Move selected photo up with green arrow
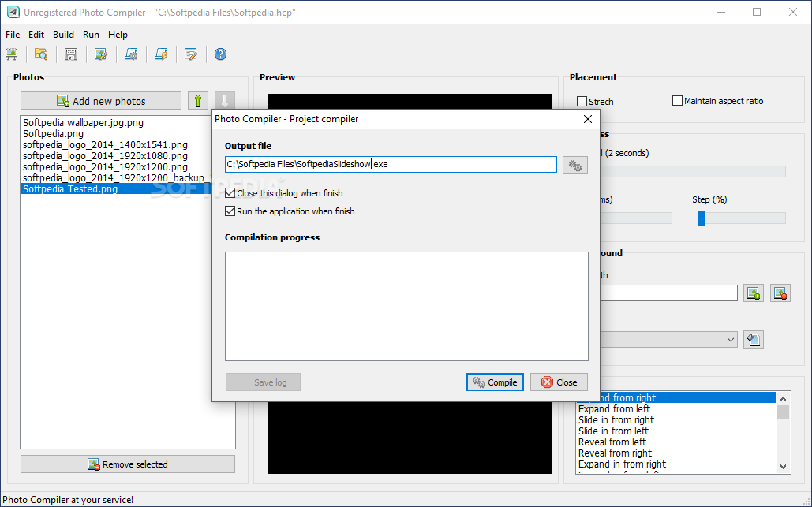 198,100
